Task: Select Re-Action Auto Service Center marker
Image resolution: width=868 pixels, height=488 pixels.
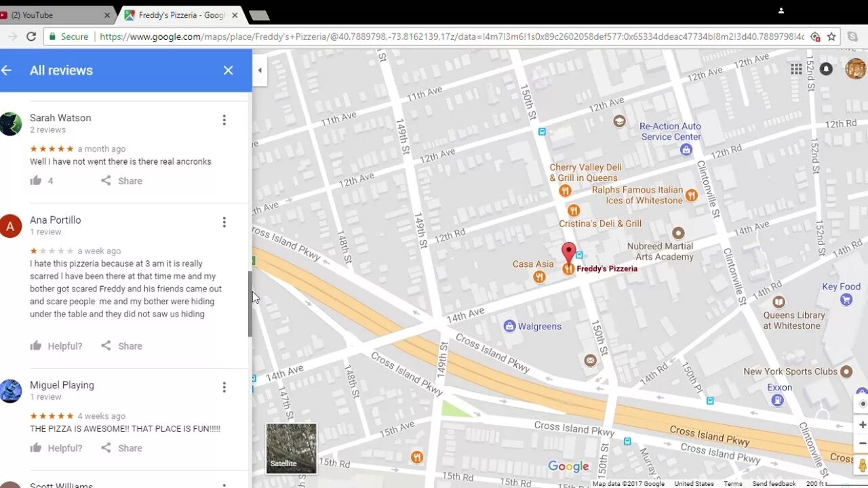Action: coord(686,149)
